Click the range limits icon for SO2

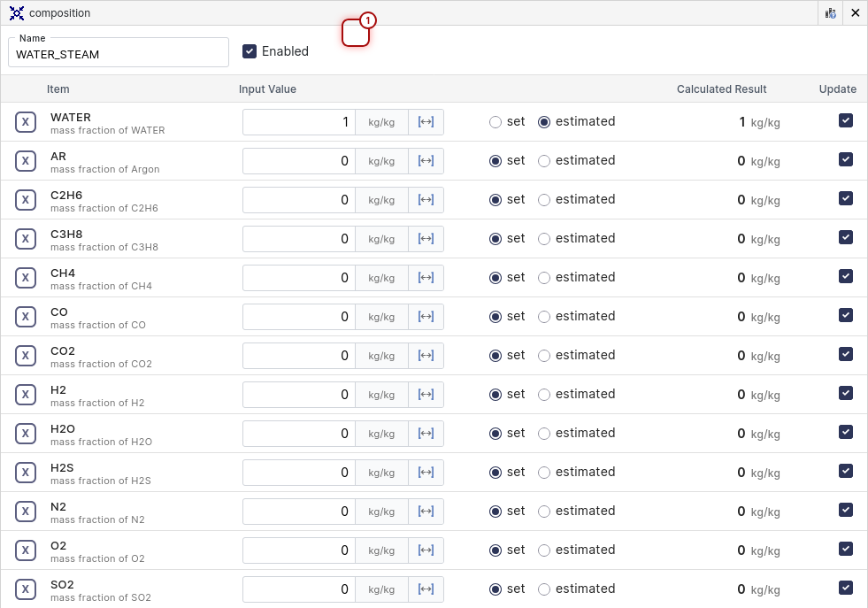426,589
